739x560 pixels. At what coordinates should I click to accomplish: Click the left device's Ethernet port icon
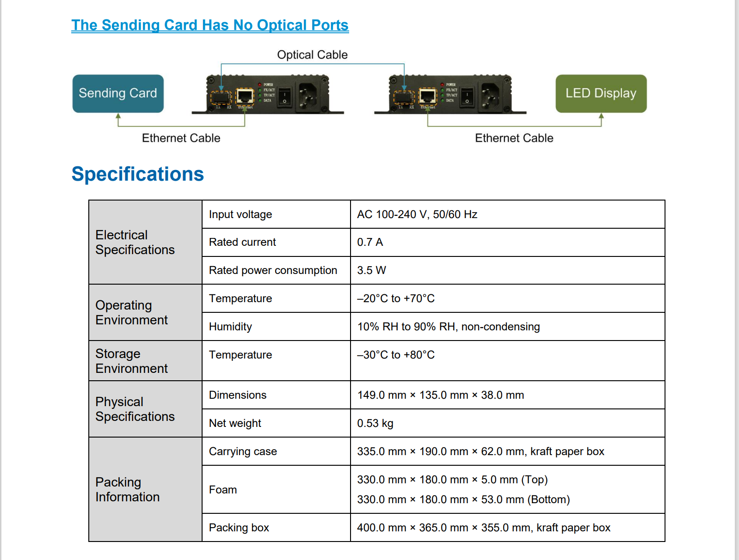(x=245, y=97)
